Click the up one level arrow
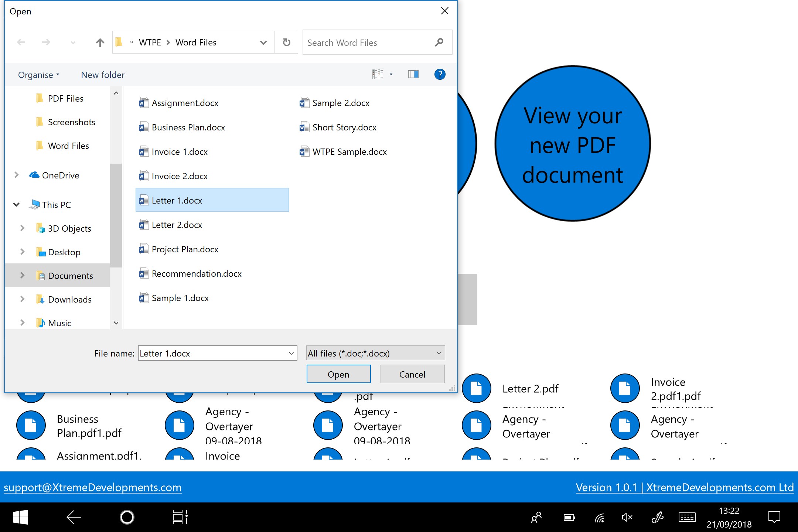 coord(100,43)
